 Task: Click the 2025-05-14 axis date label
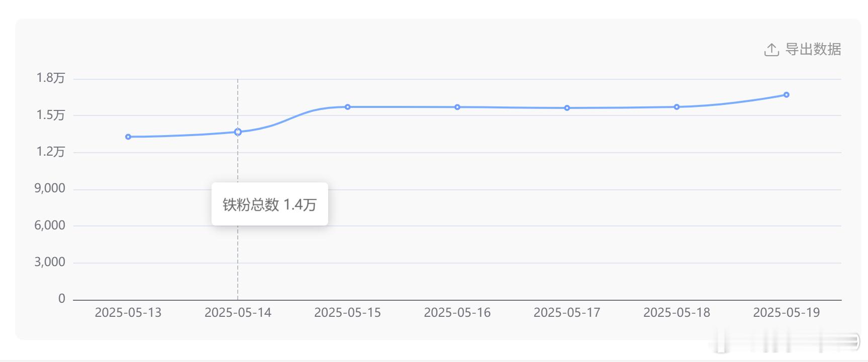[x=238, y=313]
